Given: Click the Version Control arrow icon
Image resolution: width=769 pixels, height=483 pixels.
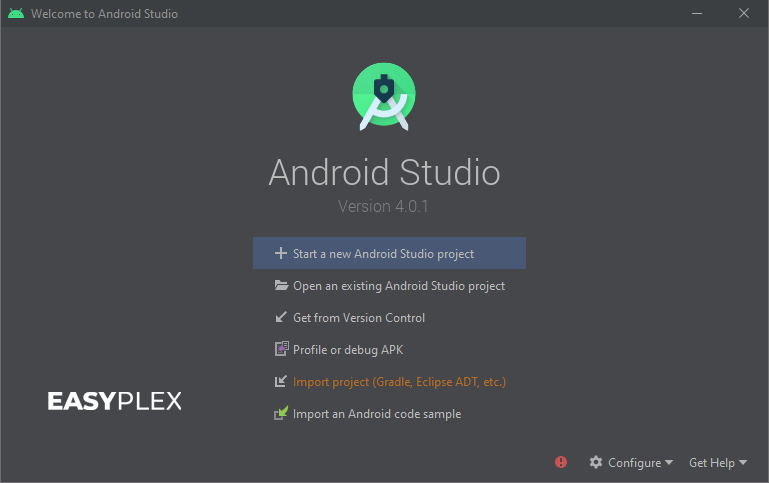Looking at the screenshot, I should coord(281,317).
